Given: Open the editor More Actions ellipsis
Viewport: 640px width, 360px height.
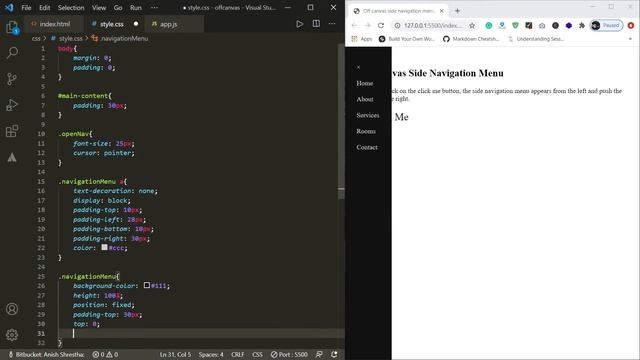Looking at the screenshot, I should pyautogui.click(x=332, y=24).
